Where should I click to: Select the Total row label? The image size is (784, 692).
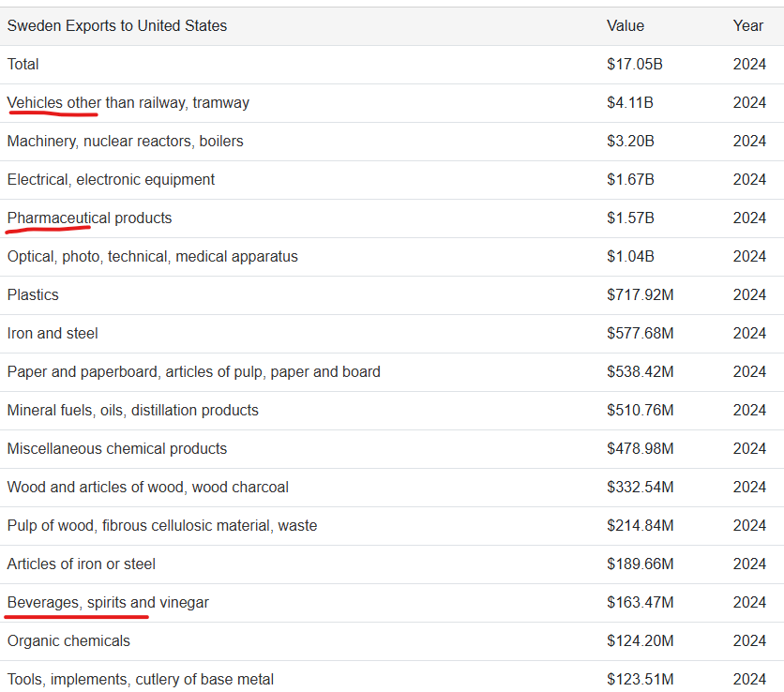point(23,64)
